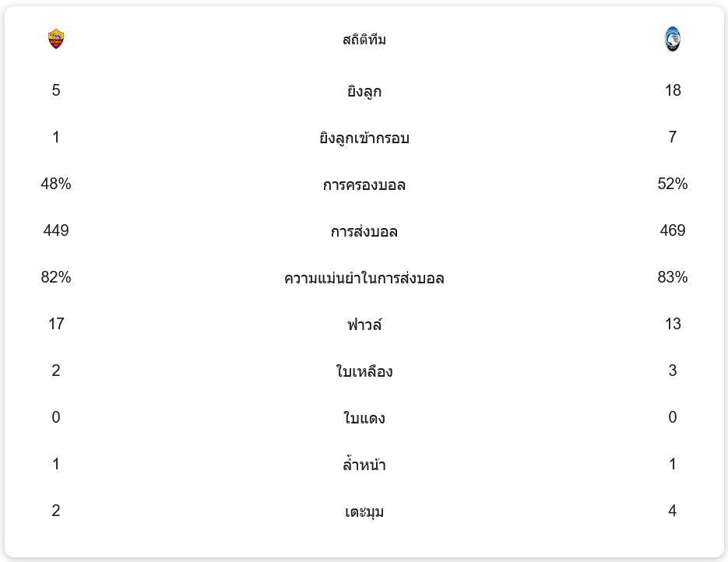Click the Atalanta team crest
Screen dimensions: 728x562
pyautogui.click(x=672, y=39)
